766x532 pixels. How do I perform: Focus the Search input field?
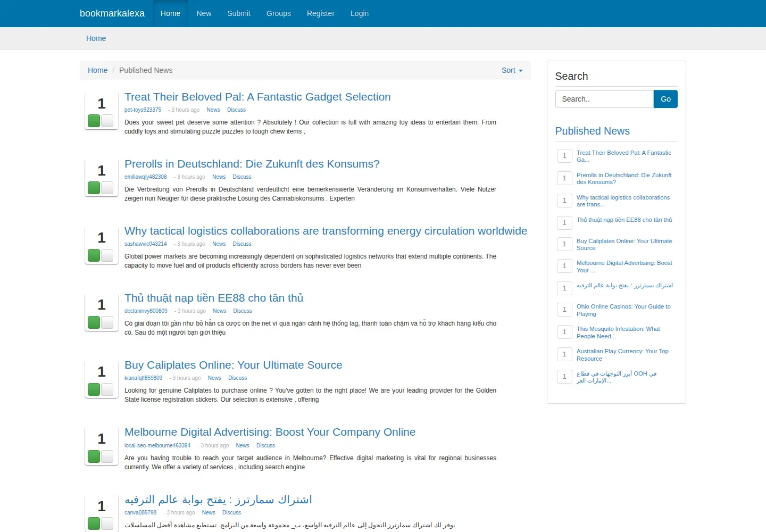pyautogui.click(x=604, y=99)
